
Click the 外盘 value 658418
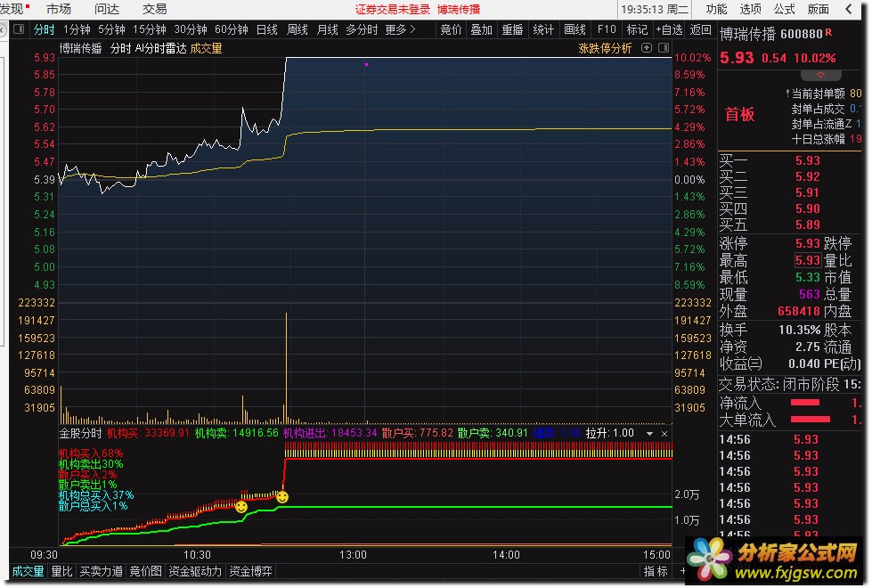point(799,311)
